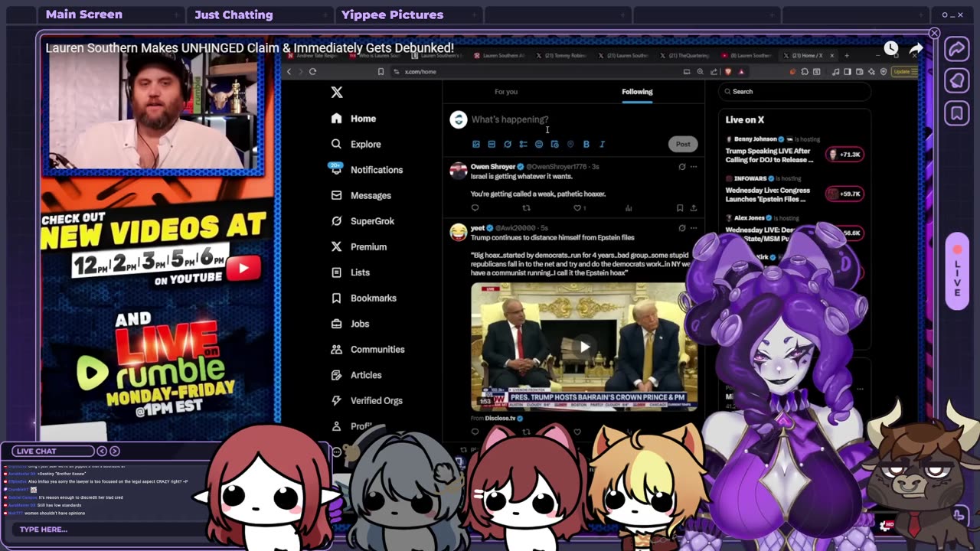The height and width of the screenshot is (551, 980).
Task: Click the poll icon in composer
Action: click(x=523, y=144)
